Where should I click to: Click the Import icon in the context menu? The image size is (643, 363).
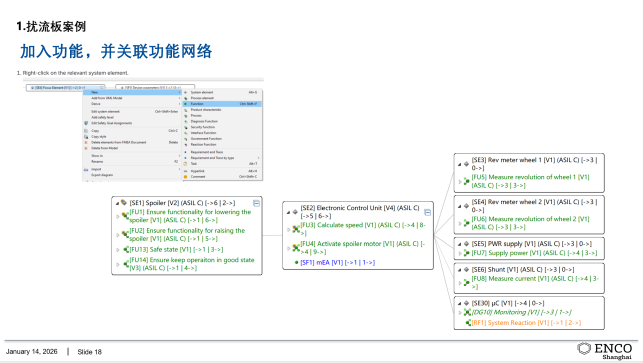[x=86, y=169]
